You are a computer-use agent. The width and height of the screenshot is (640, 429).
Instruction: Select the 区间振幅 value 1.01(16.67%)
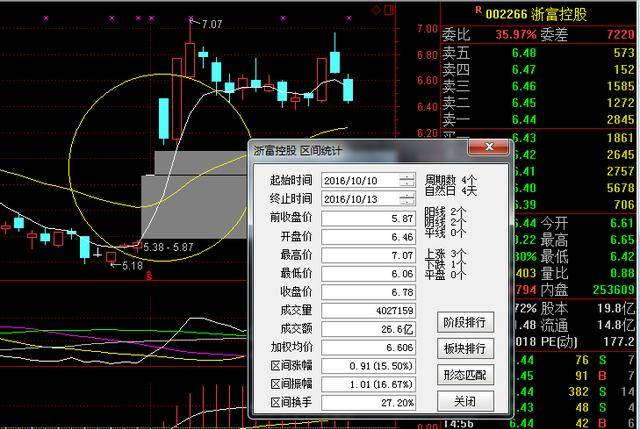tap(368, 384)
